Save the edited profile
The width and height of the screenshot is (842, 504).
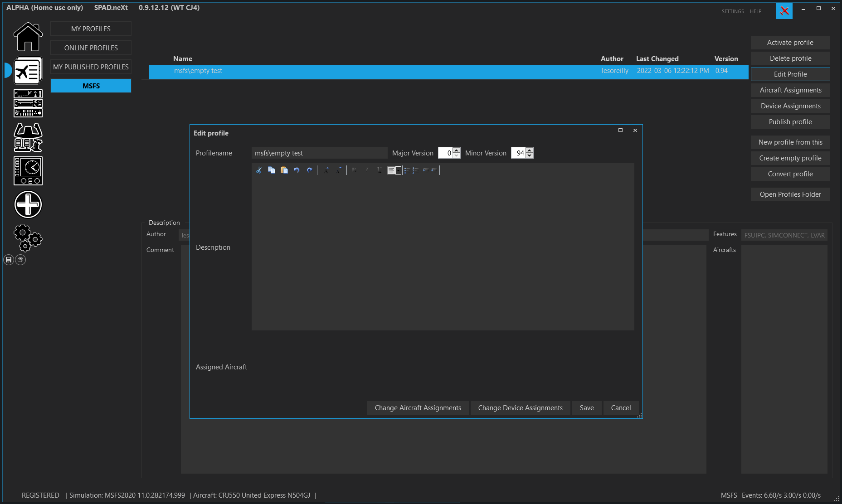587,408
